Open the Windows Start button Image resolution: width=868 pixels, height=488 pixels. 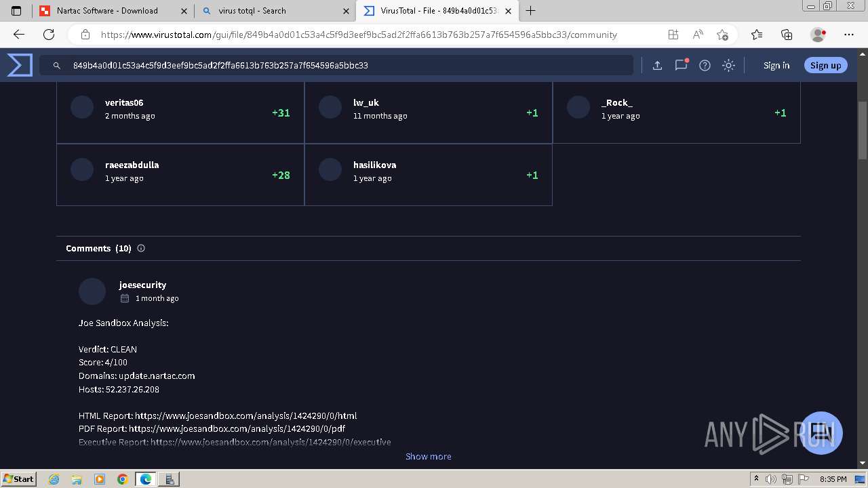click(18, 479)
